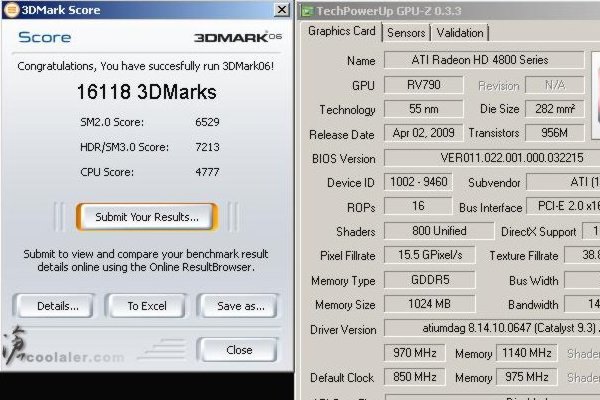Click the Release Date field Apr 02, 2009
Screen dimensions: 600x400
423,133
